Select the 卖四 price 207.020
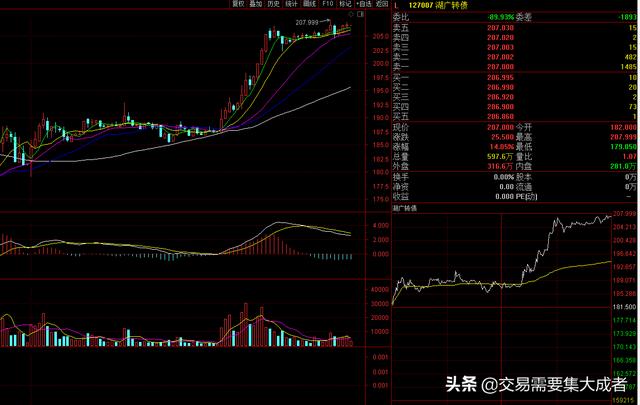The height and width of the screenshot is (405, 640). [500, 38]
